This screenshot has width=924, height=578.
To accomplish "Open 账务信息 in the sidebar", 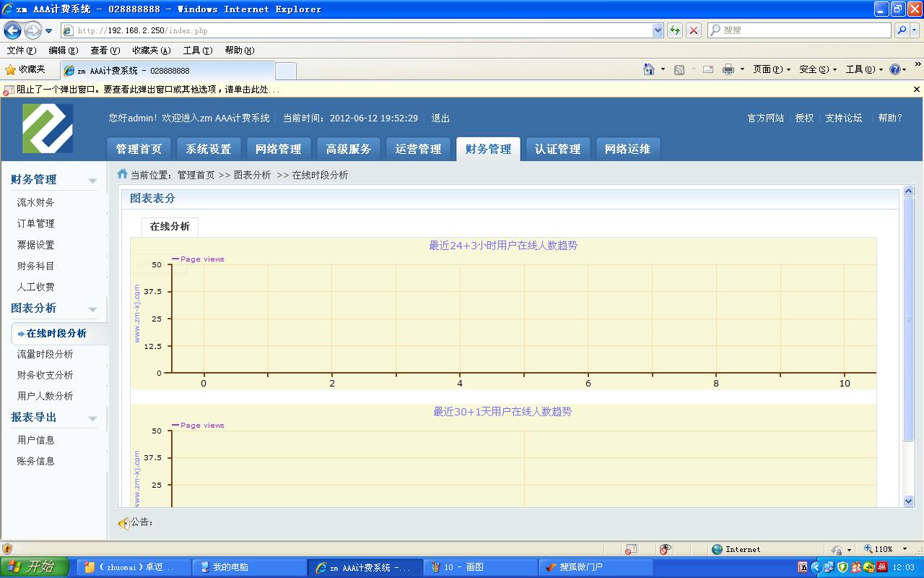I will coord(36,461).
